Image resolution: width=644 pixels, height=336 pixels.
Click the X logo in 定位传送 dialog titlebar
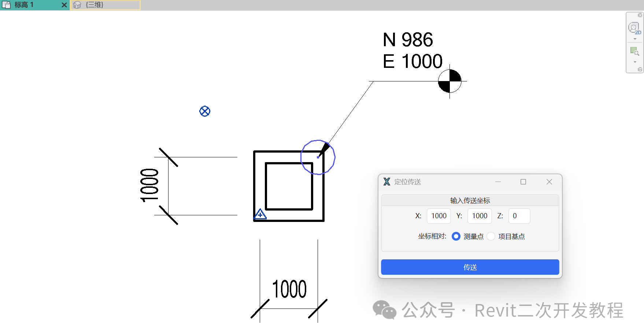386,182
